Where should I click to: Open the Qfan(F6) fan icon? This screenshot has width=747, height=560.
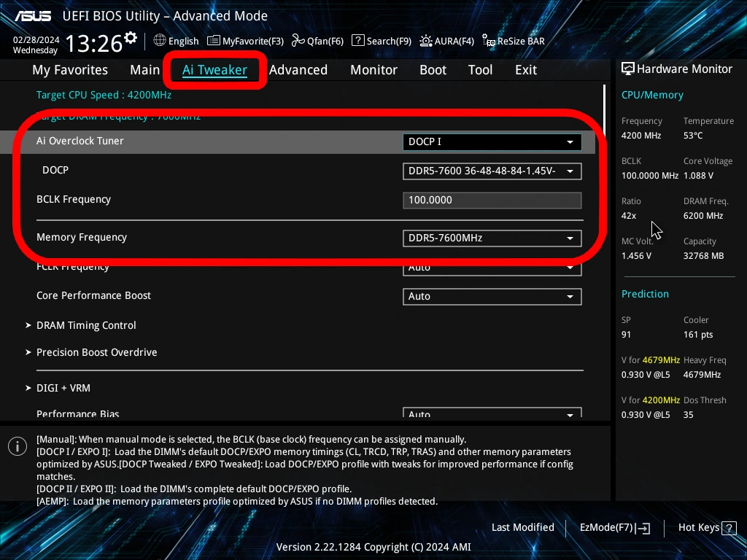pos(298,41)
